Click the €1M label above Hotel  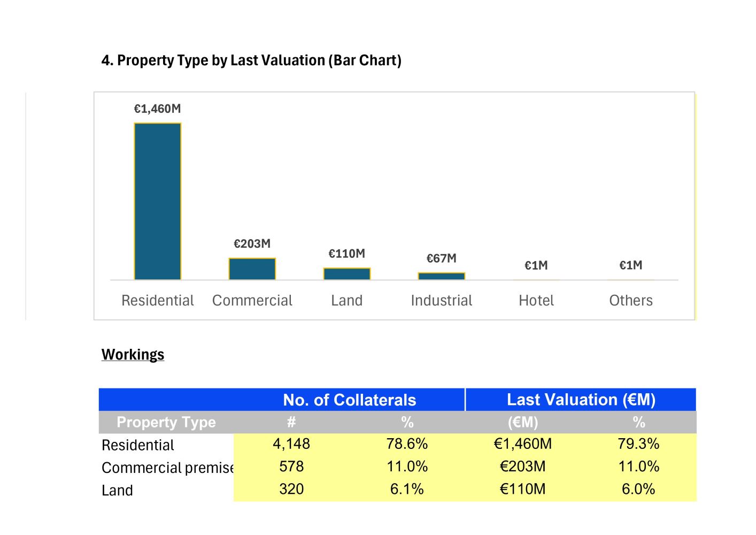tap(536, 265)
